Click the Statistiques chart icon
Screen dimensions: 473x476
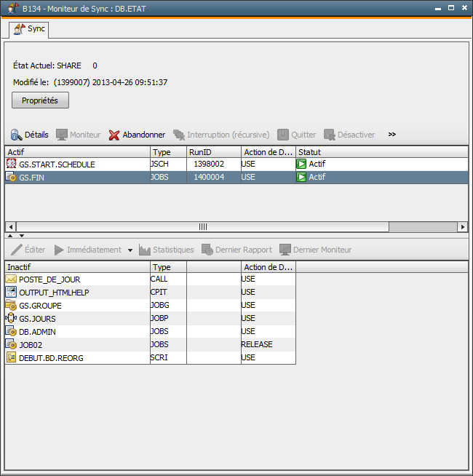[x=145, y=250]
